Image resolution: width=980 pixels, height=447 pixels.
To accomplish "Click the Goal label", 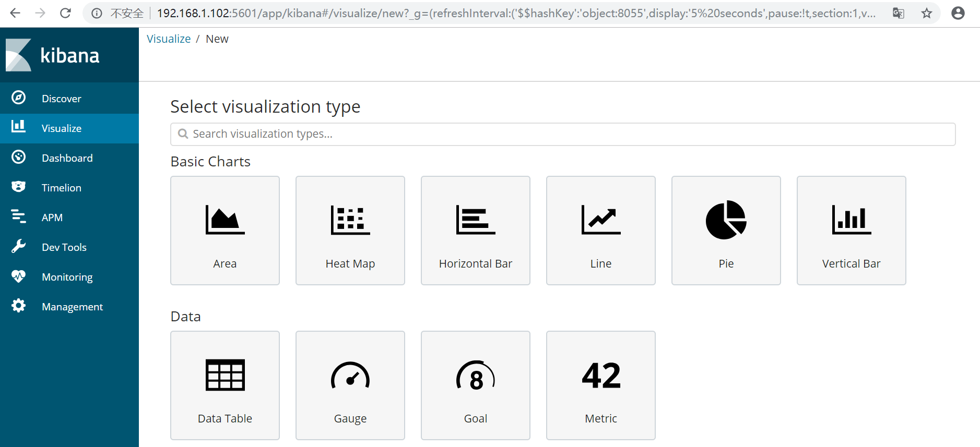I will click(476, 419).
